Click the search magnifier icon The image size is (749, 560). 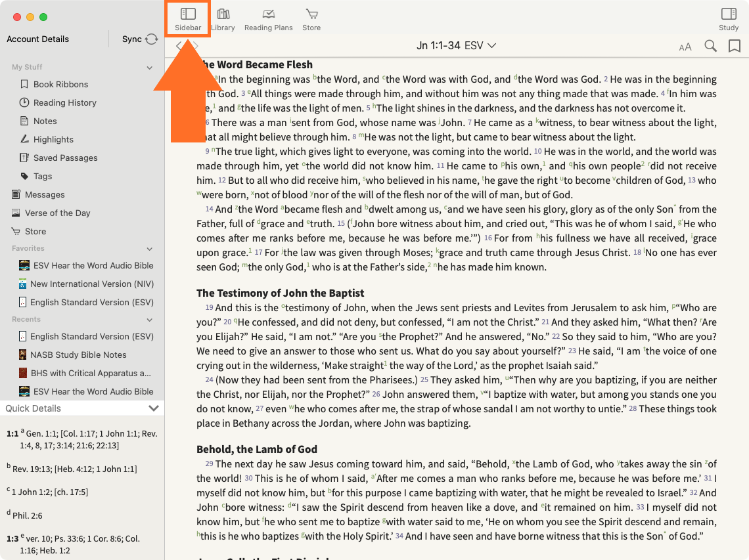[711, 46]
